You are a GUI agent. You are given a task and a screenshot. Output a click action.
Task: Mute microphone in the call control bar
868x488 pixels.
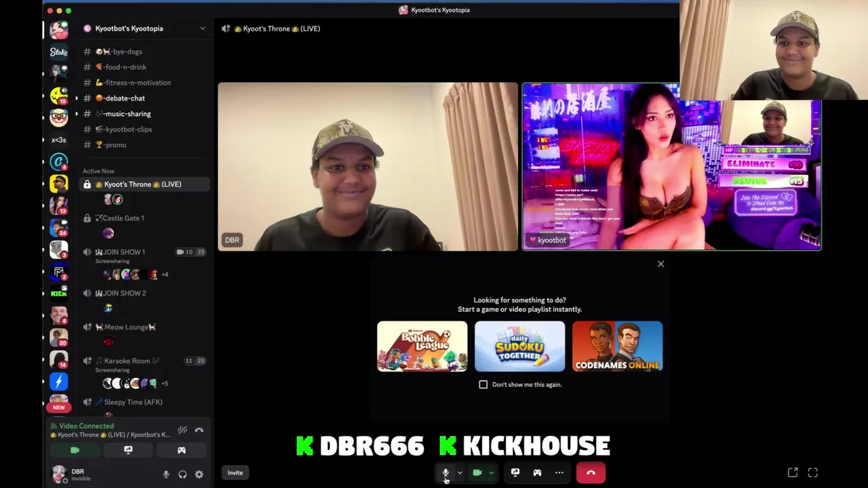[x=446, y=472]
